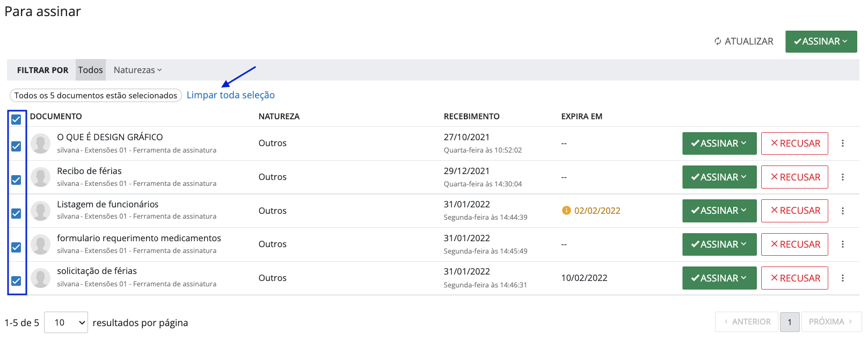Uncheck the select-all documents header checkbox

(x=16, y=119)
